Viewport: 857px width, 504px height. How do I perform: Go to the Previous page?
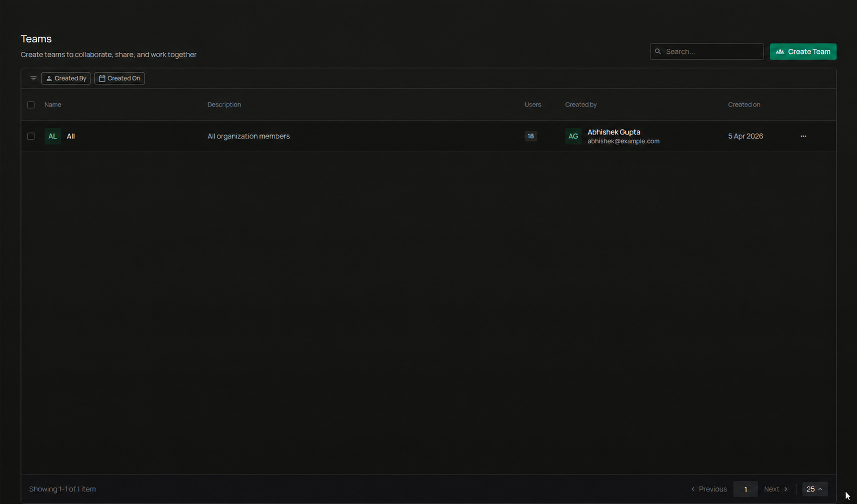[709, 489]
